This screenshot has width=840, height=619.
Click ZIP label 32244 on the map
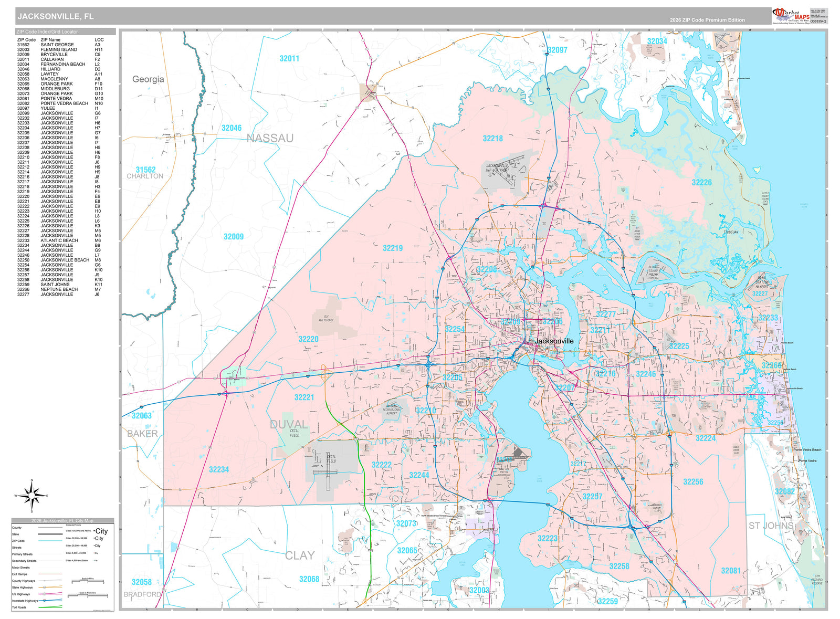click(419, 475)
